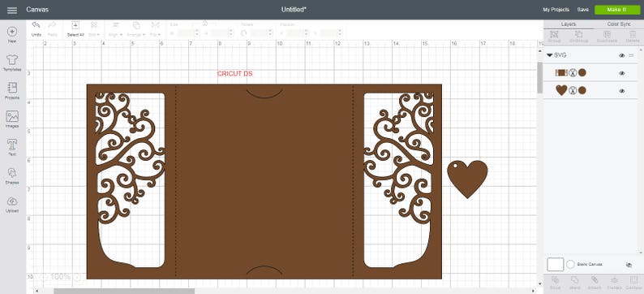Click the Slice icon
This screenshot has height=294, width=644.
click(555, 280)
